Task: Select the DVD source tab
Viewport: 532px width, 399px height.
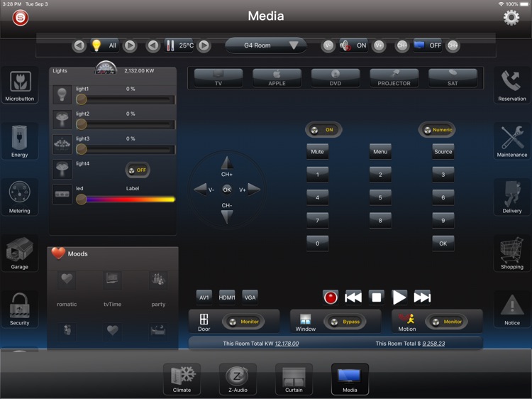Action: (336, 78)
